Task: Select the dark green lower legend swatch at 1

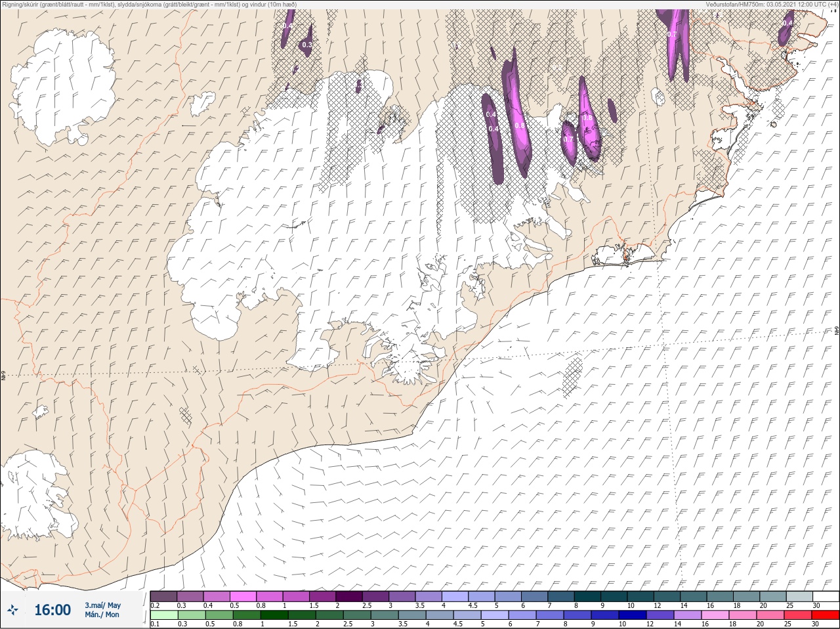Action: (x=274, y=615)
